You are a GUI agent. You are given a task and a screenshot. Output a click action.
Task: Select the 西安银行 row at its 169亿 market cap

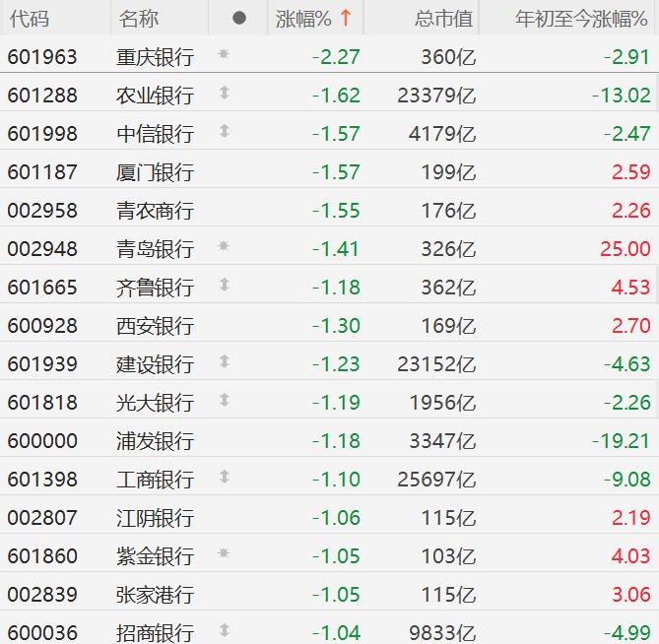446,326
